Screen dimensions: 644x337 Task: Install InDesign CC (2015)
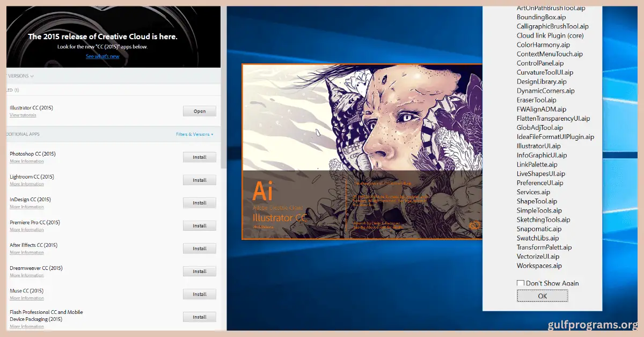(x=199, y=202)
